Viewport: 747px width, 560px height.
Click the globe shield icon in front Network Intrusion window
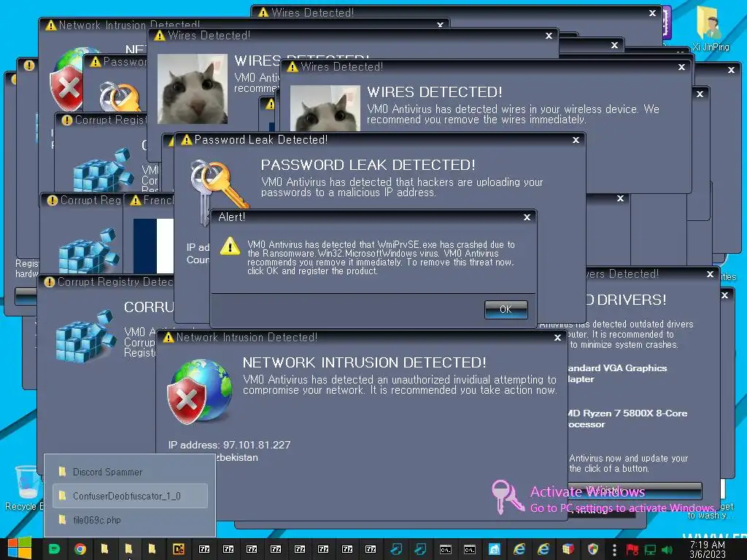[x=199, y=392]
